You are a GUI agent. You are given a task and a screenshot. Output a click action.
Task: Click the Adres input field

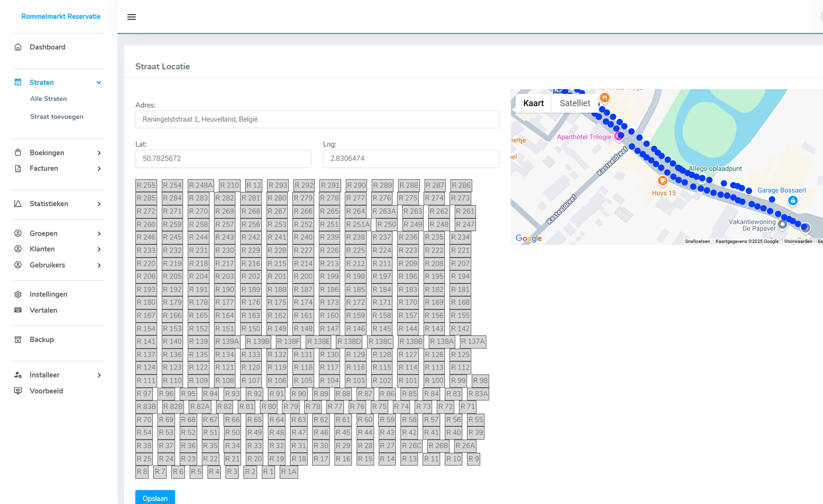[x=317, y=119]
